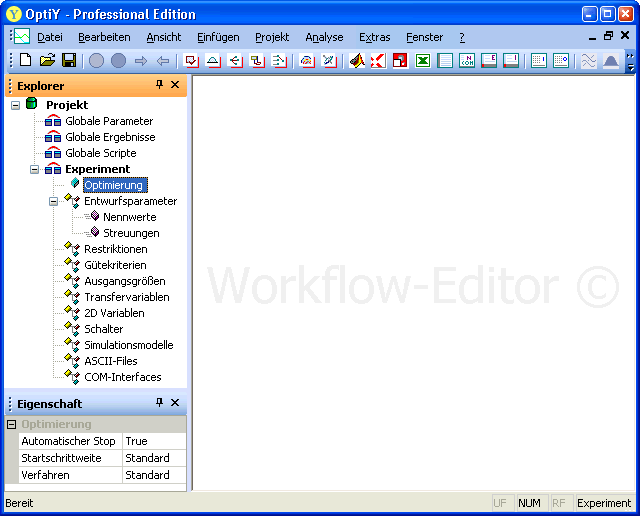Viewport: 640px width, 516px height.
Task: Collapse the Optimierung property group
Action: coord(12,425)
